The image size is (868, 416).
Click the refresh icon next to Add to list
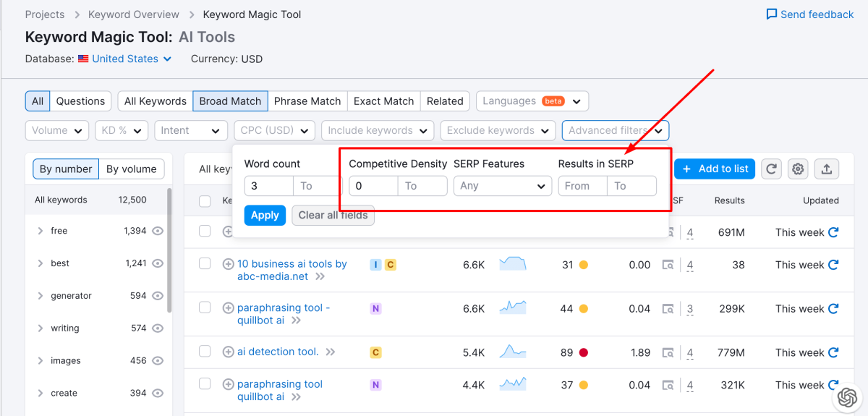click(772, 169)
